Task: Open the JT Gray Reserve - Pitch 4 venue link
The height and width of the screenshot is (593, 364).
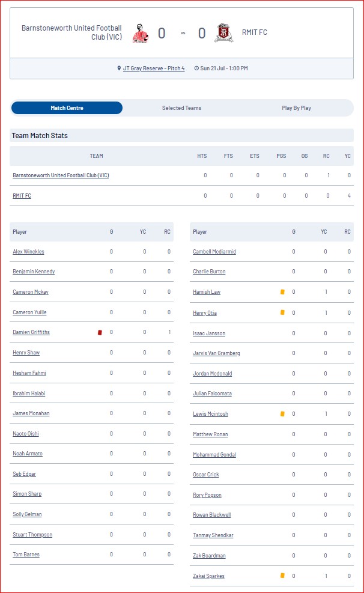Action: [x=154, y=68]
